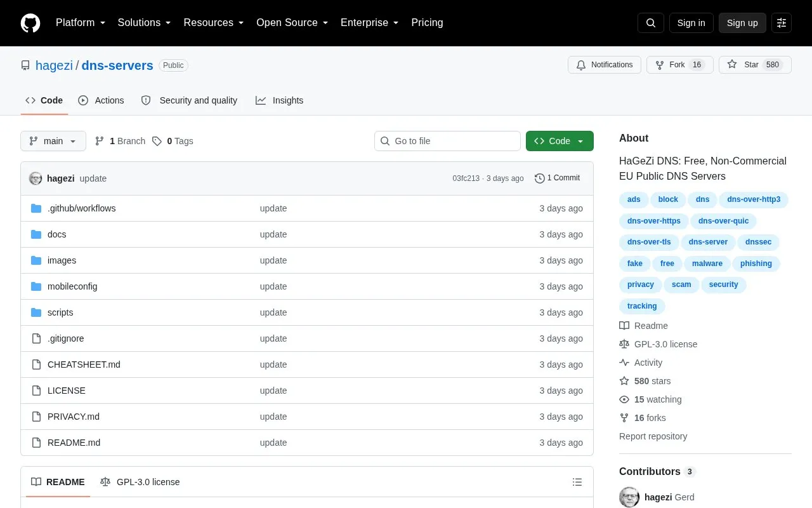
Task: Focus the Go to file field
Action: point(447,141)
